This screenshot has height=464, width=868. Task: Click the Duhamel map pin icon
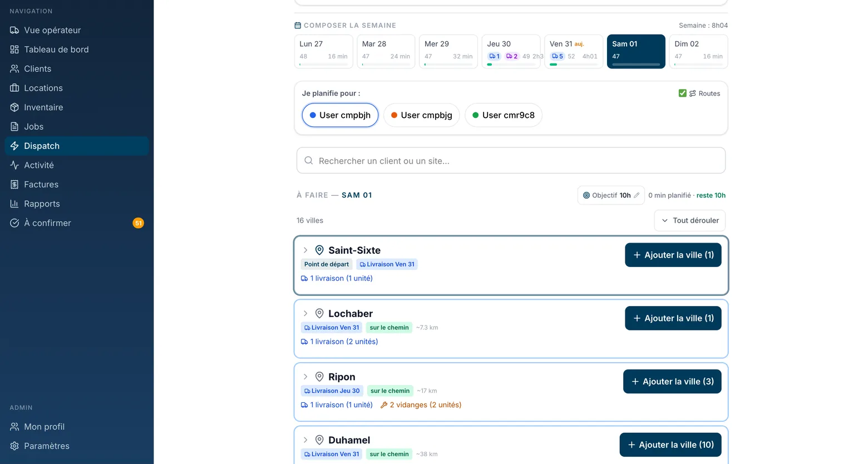click(319, 440)
